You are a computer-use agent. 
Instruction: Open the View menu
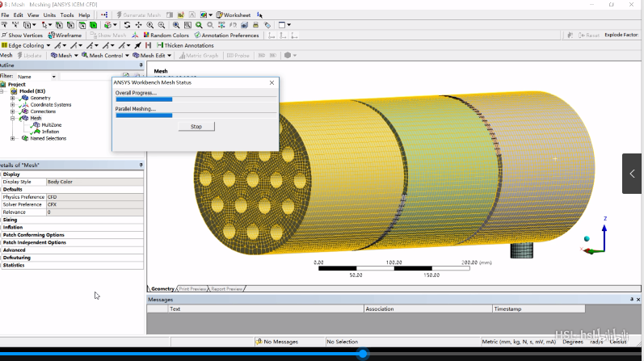point(33,15)
